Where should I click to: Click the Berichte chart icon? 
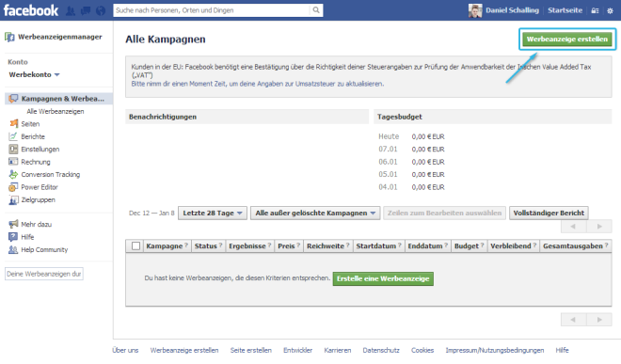pos(13,136)
